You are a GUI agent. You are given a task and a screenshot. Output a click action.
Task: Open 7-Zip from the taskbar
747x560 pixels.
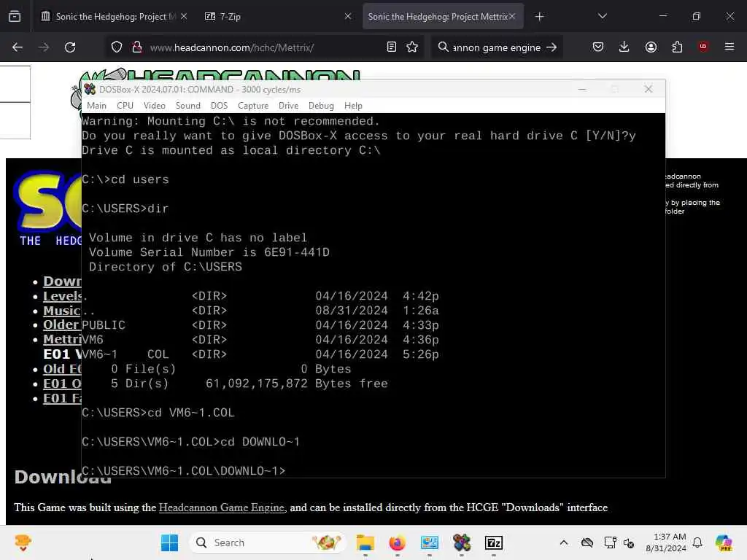(494, 542)
